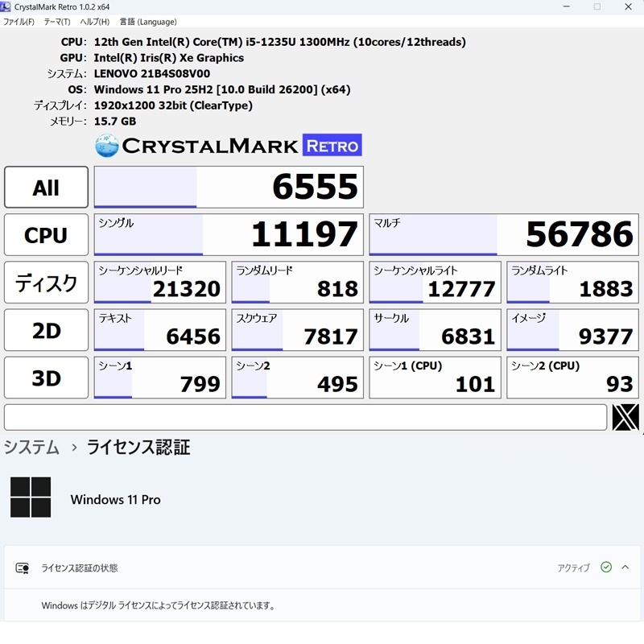Collapse the ライセンス認証の状態 section chevron
This screenshot has height=644, width=644.
click(x=625, y=568)
